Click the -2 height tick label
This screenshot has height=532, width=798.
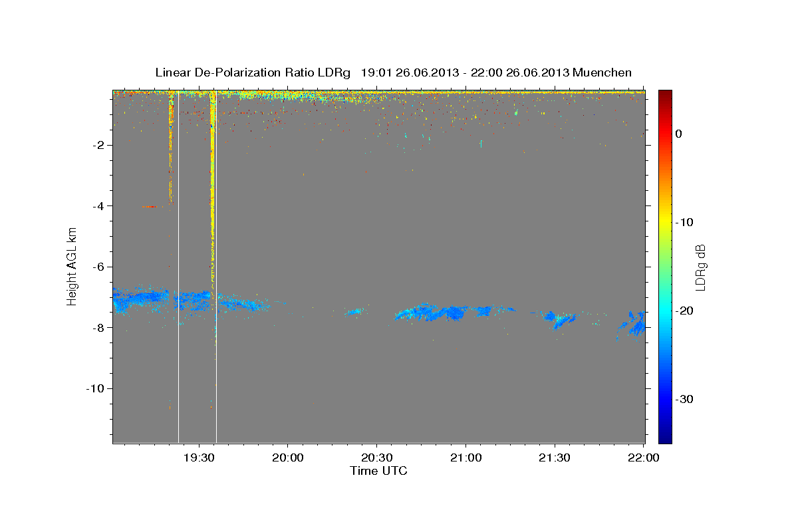[99, 145]
